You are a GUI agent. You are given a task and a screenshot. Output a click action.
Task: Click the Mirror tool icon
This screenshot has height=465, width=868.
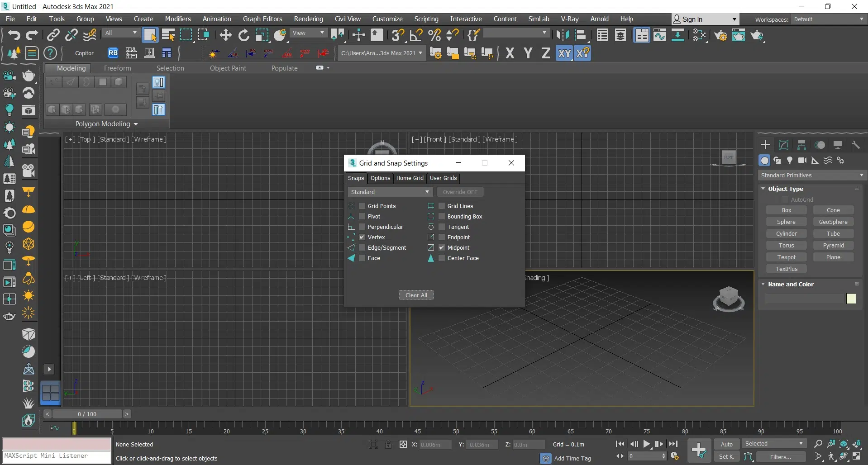[563, 35]
